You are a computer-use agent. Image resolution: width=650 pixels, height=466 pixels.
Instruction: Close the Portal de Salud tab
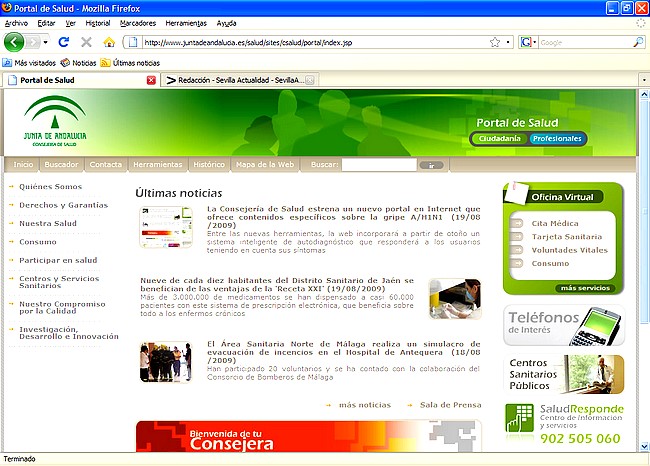[151, 80]
